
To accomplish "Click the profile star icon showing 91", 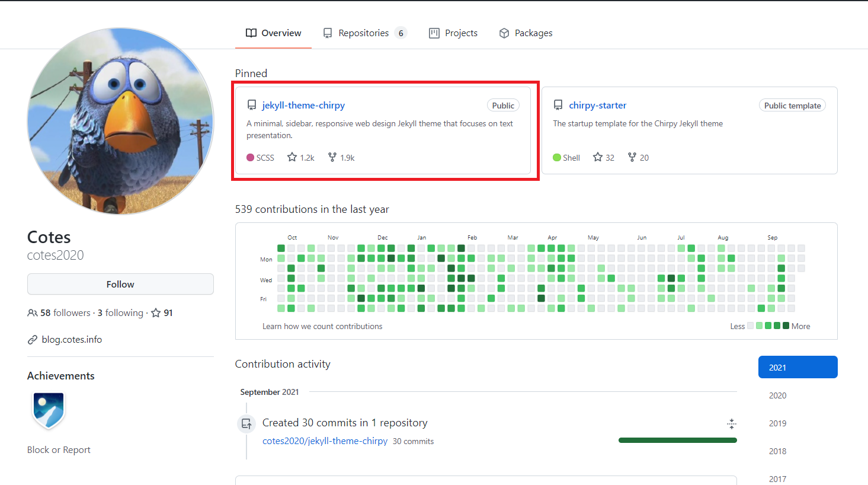I will (x=156, y=312).
